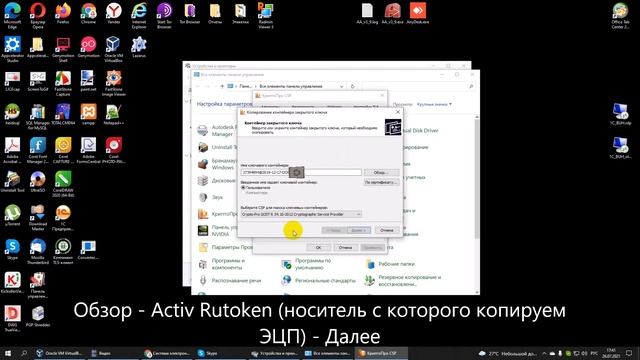Open Резервное копирование и восстановление item
This screenshot has height=360, width=640.
(403, 280)
